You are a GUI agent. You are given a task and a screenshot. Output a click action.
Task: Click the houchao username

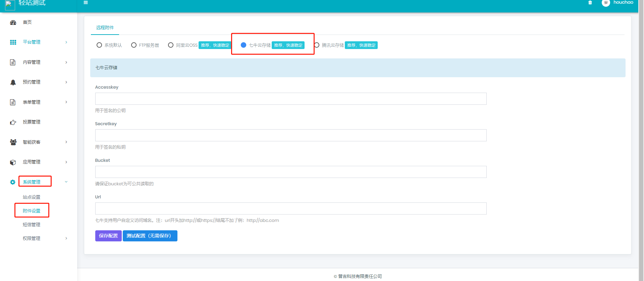click(x=623, y=2)
